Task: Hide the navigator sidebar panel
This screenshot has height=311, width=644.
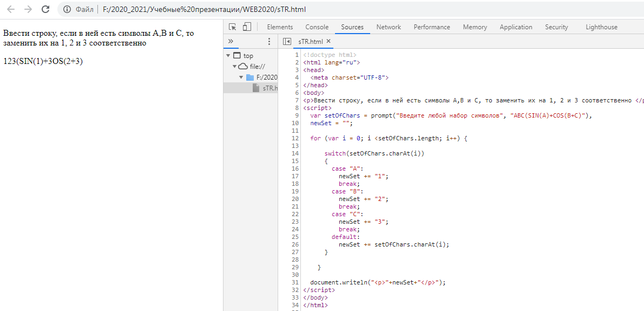Action: (287, 41)
